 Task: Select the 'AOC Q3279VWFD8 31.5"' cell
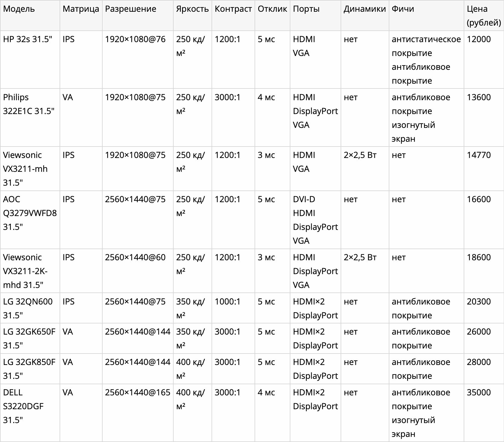[x=30, y=220]
